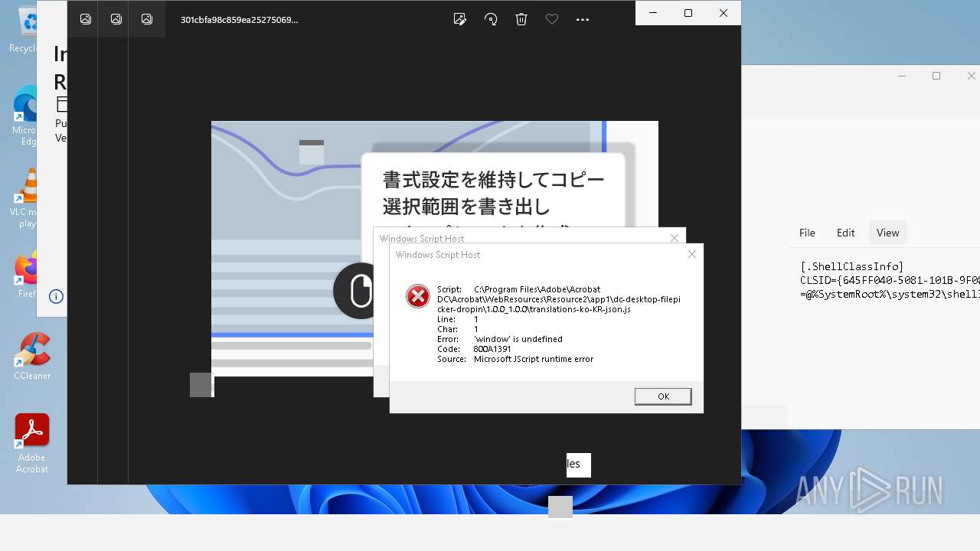Click the info icon in the background window
This screenshot has height=551, width=980.
[56, 296]
